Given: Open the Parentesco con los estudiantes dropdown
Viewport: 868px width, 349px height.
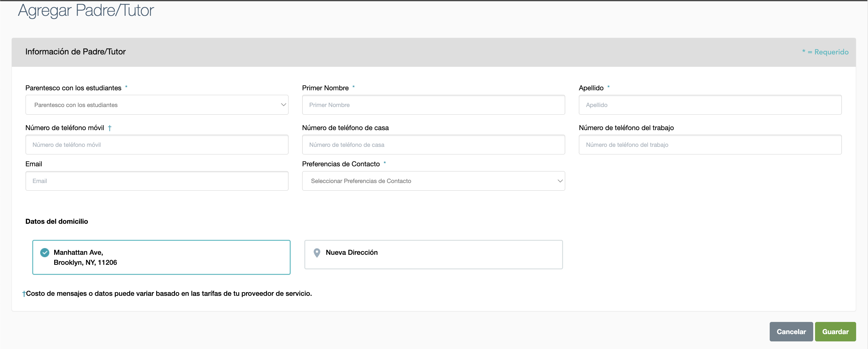Looking at the screenshot, I should 157,105.
